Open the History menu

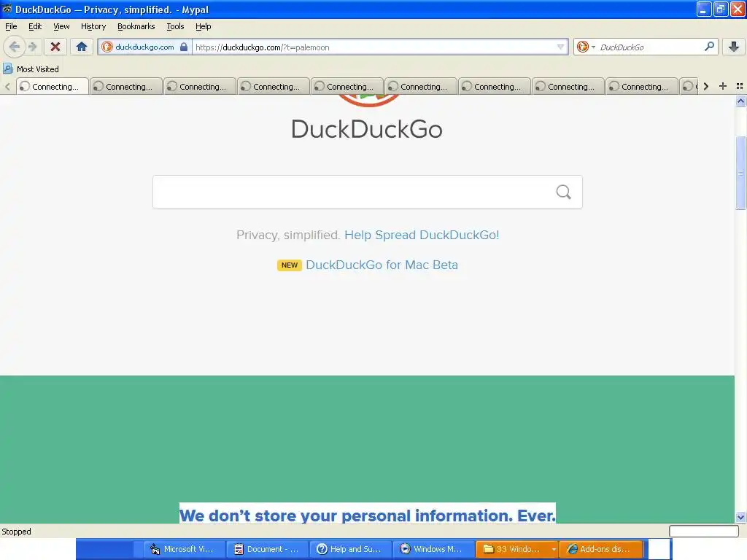click(x=93, y=26)
